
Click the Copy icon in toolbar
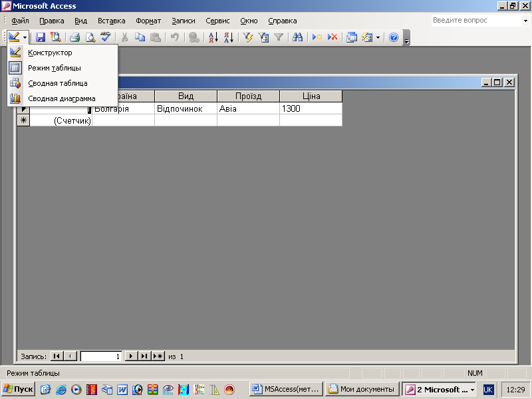click(x=140, y=37)
